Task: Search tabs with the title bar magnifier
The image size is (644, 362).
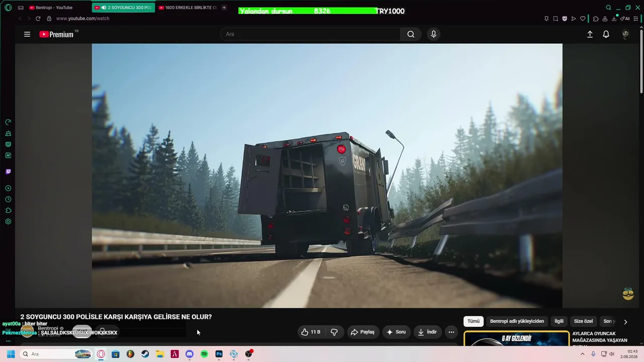Action: pos(608,8)
